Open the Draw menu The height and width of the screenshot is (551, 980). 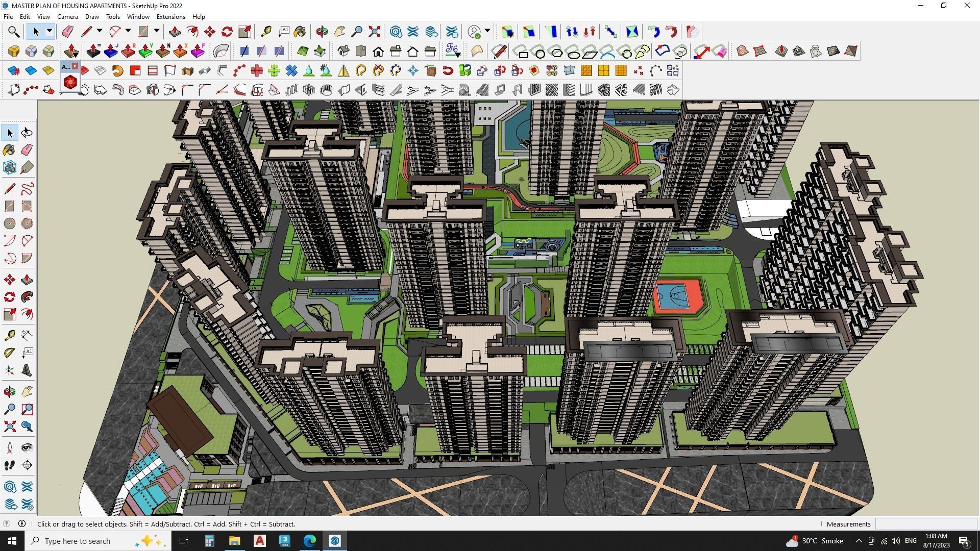[x=92, y=17]
